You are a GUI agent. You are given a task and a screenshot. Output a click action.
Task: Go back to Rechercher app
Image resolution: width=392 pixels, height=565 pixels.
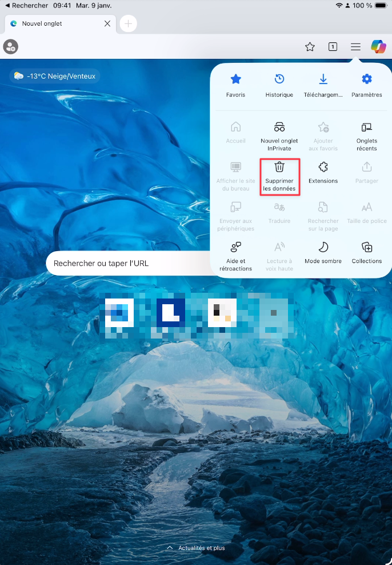tap(26, 5)
